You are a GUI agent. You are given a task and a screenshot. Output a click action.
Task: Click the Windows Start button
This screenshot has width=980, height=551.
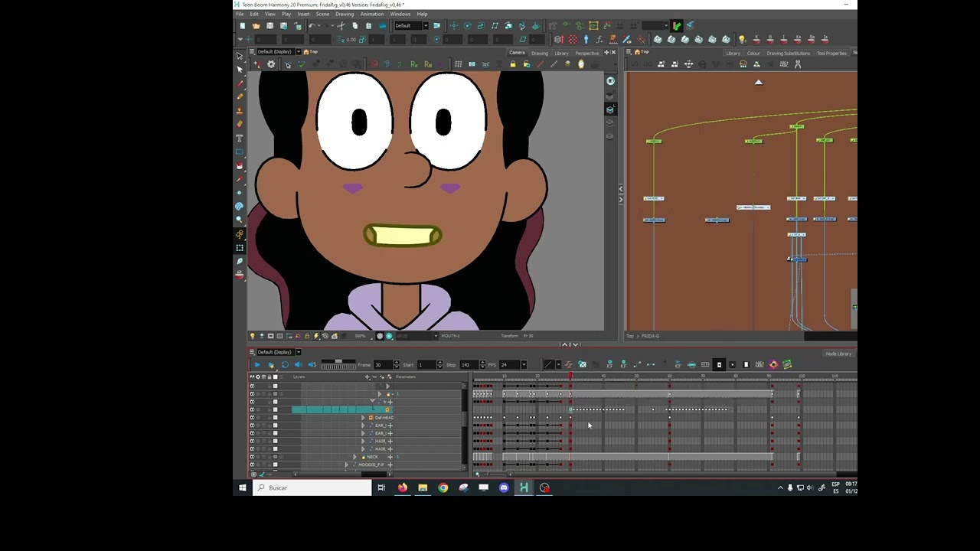tap(243, 487)
